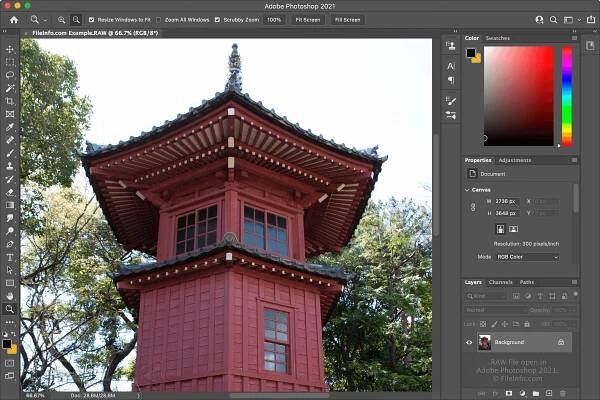Open the search icon at top right
Viewport: 600px width, 400px height.
(x=554, y=19)
